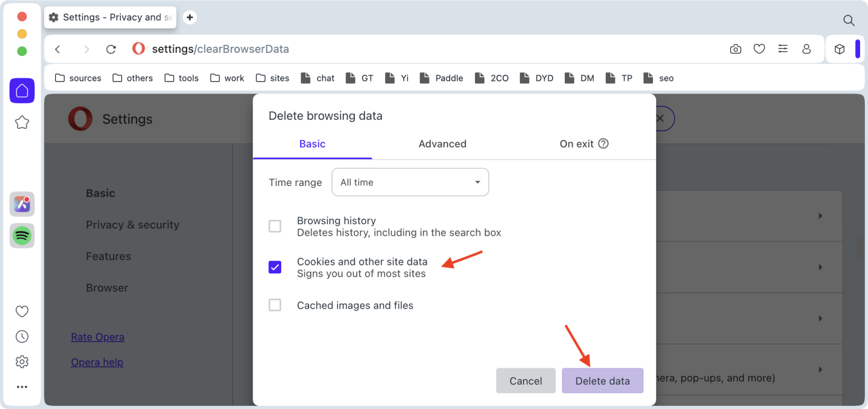Screen dimensions: 868x409
Task: Add page to bookmarks with heart icon
Action: click(759, 49)
